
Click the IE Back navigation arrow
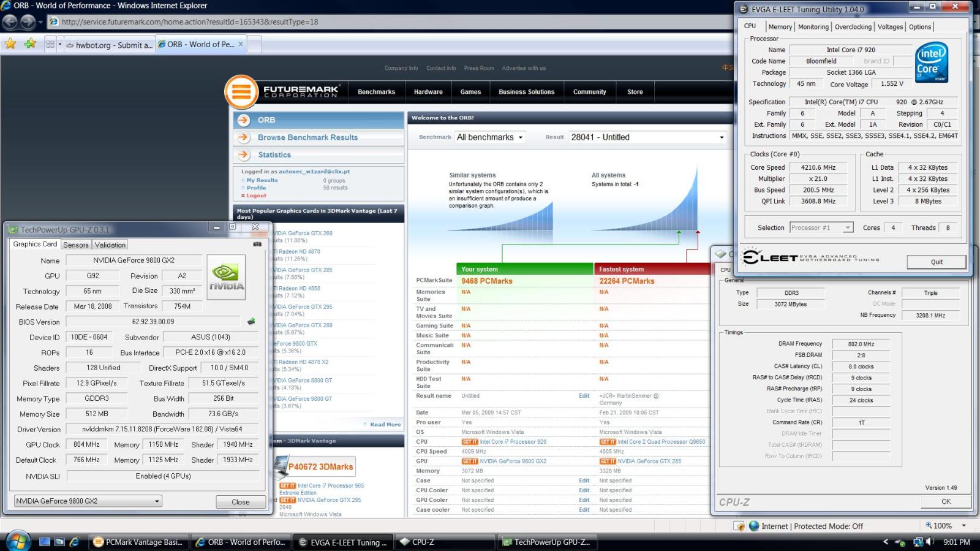[x=10, y=22]
